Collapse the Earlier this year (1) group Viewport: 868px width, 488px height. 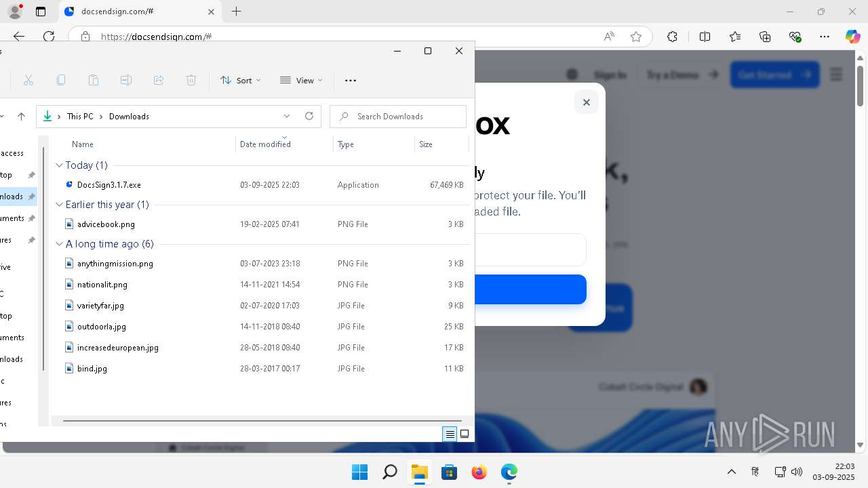pos(59,205)
